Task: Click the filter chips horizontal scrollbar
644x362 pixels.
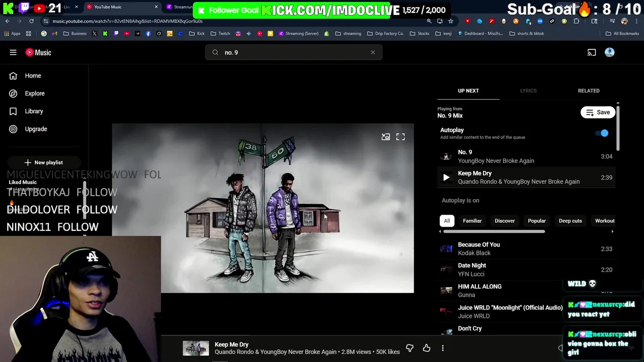Action: coord(494,231)
